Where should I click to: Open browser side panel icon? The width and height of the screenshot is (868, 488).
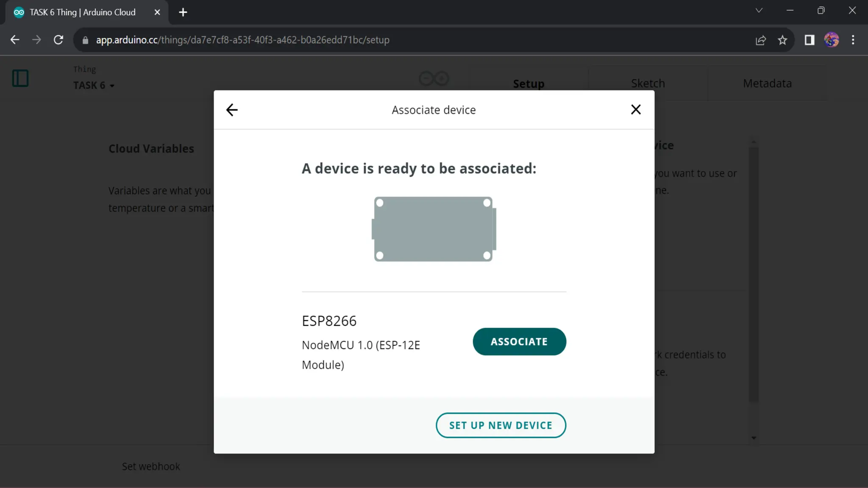(810, 40)
